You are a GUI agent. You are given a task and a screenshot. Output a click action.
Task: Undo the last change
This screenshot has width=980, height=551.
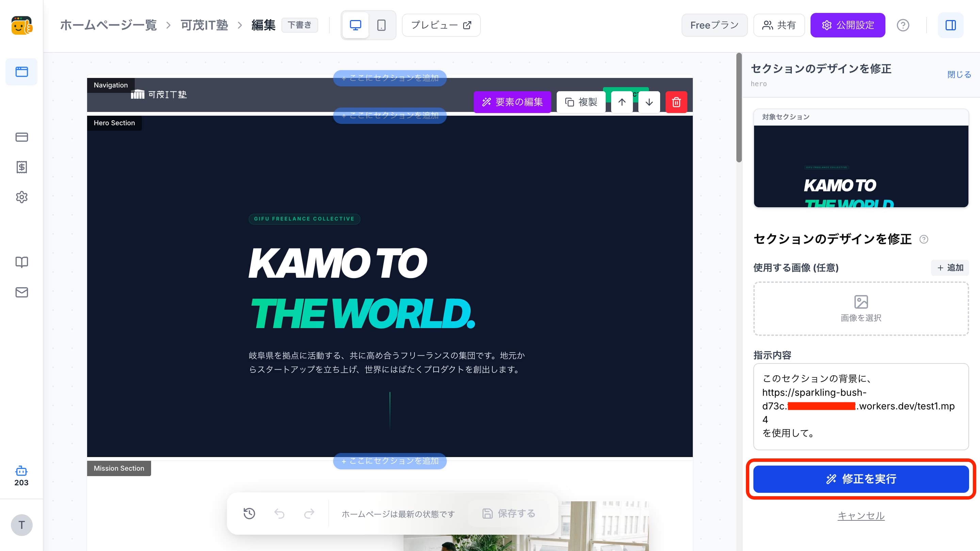279,513
